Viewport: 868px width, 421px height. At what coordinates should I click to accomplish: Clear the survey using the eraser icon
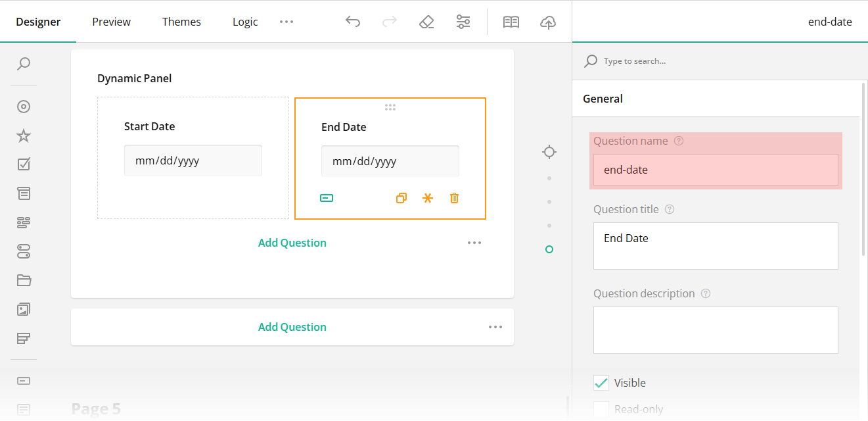(426, 21)
